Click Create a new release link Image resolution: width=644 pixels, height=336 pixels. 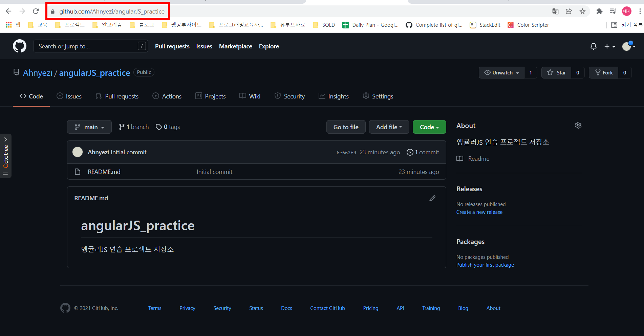(x=479, y=212)
